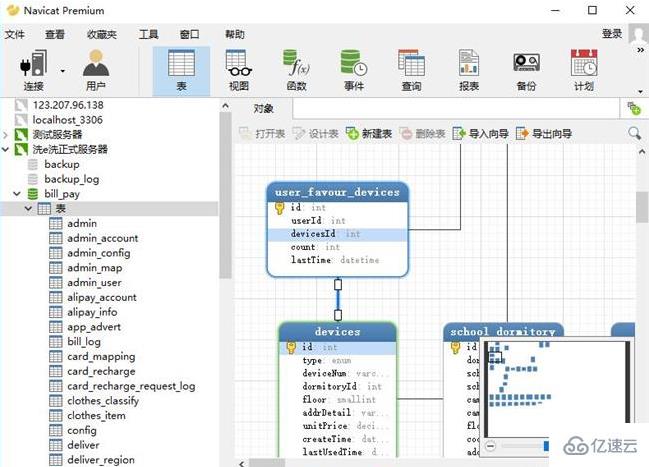Collapse the 洗e洗正式服务器 connection
Viewport: 649px width, 467px height.
click(5, 149)
